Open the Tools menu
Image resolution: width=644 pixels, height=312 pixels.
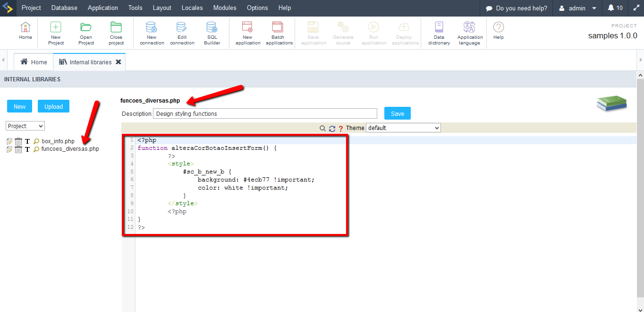tap(136, 8)
